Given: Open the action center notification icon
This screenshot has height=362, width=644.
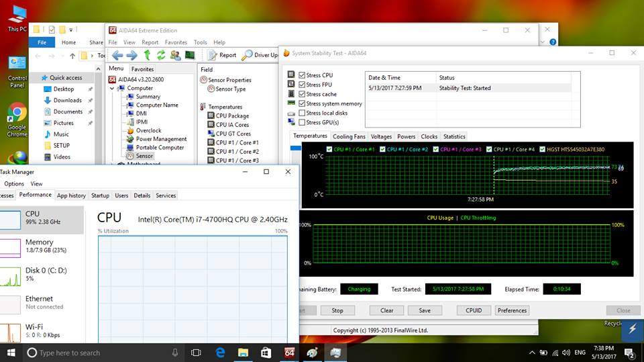Looking at the screenshot, I should coord(630,353).
